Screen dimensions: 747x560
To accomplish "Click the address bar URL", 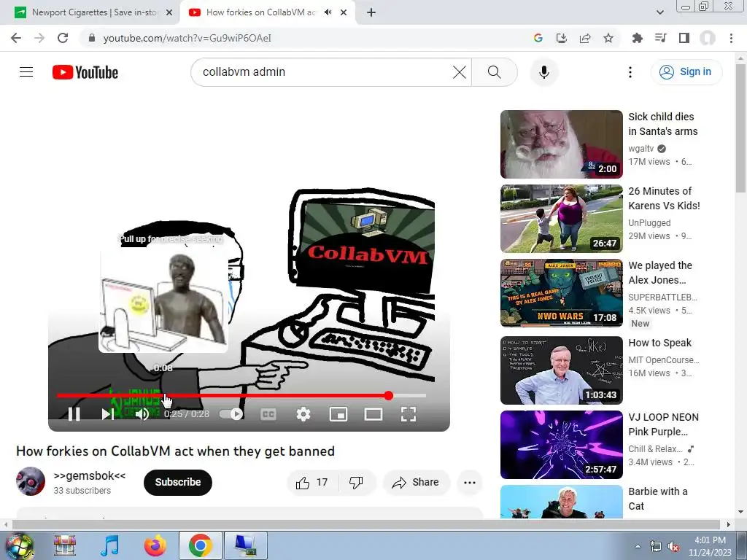I will pyautogui.click(x=187, y=38).
